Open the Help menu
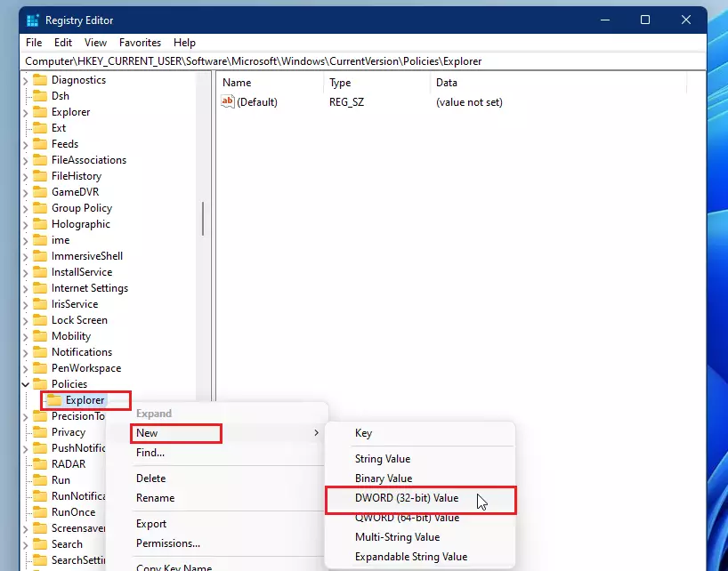Viewport: 728px width, 571px height. 184,43
